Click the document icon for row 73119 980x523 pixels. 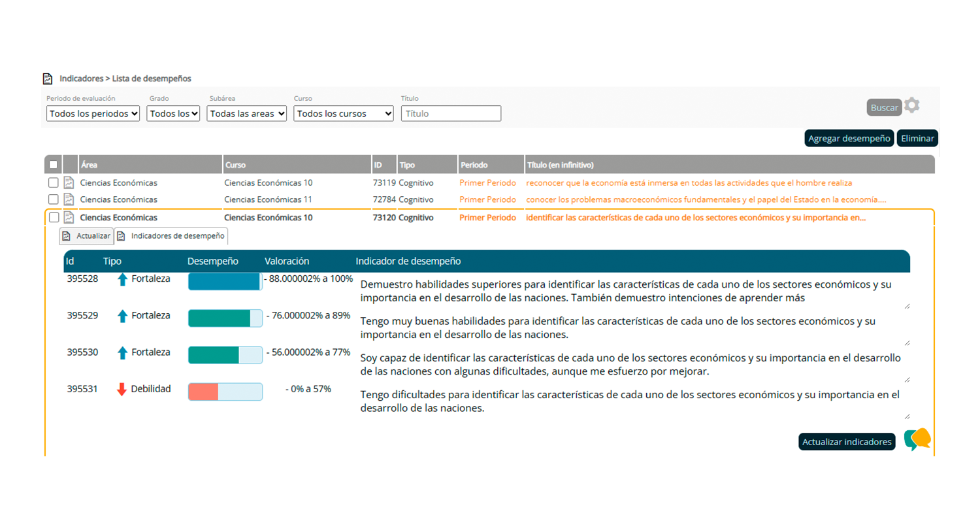68,183
